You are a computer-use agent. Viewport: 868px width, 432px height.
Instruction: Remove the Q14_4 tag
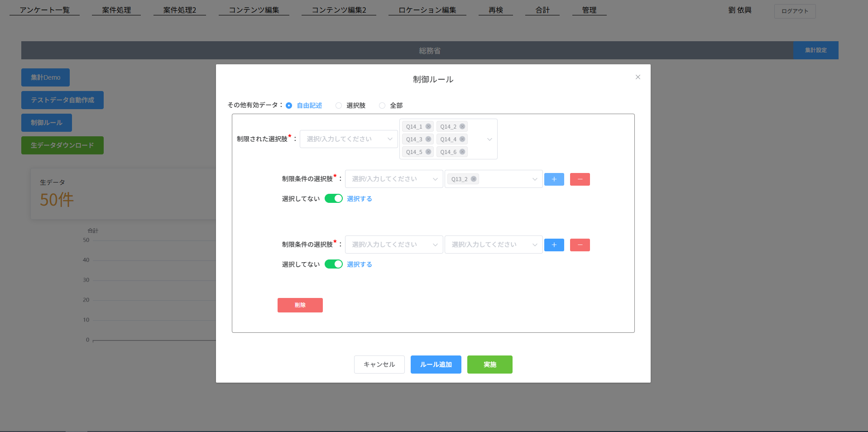(x=462, y=139)
